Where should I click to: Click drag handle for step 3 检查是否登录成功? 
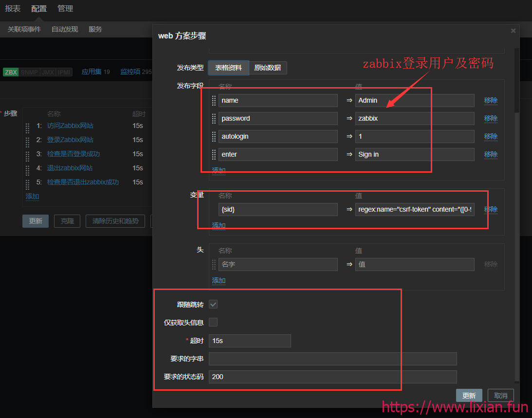click(x=27, y=156)
